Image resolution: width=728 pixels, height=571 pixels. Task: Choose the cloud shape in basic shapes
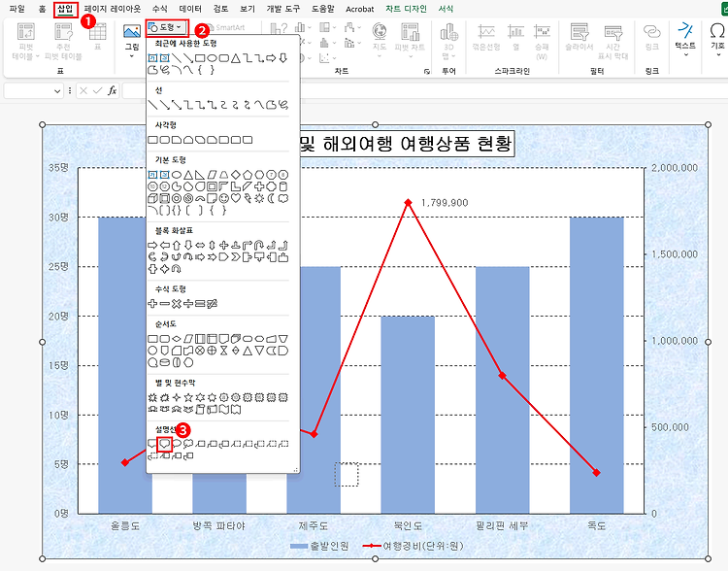283,198
